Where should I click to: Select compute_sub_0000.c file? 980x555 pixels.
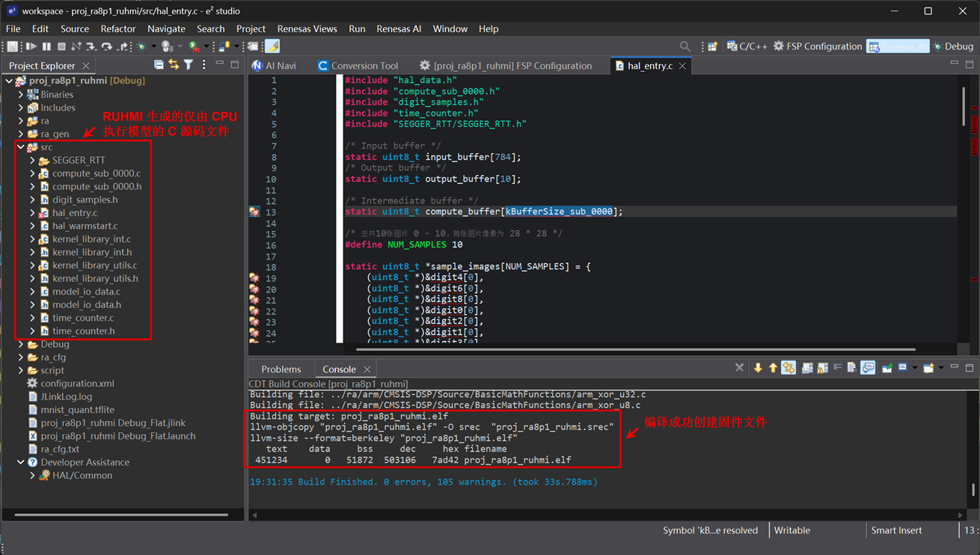(89, 174)
